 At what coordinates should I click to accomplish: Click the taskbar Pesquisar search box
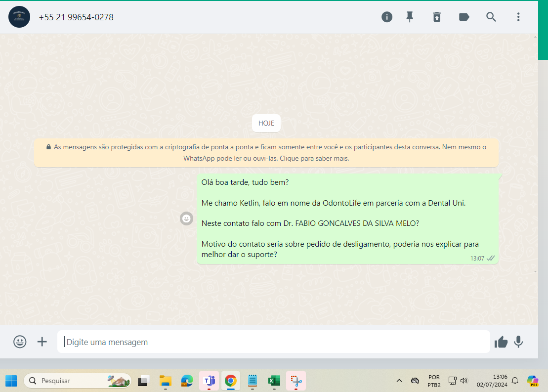click(x=77, y=381)
